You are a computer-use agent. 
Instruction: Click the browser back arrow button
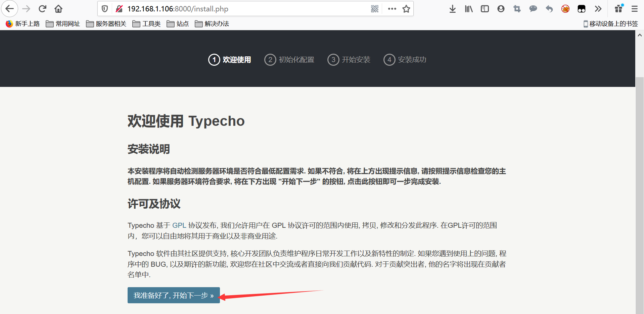point(10,9)
